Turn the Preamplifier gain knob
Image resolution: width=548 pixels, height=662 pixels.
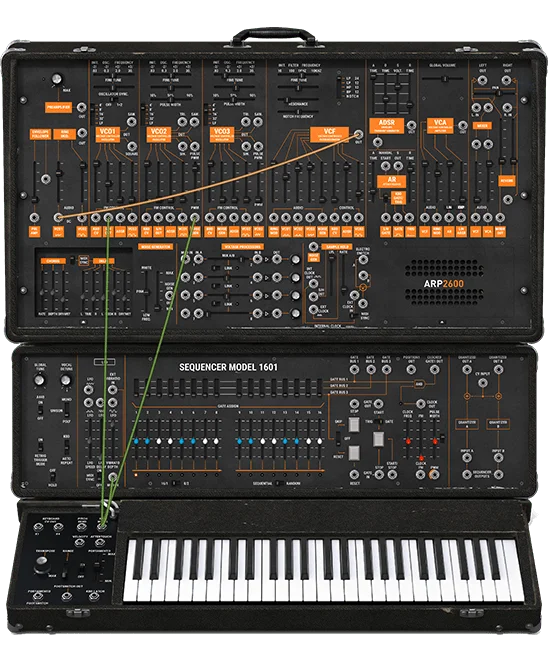57,79
